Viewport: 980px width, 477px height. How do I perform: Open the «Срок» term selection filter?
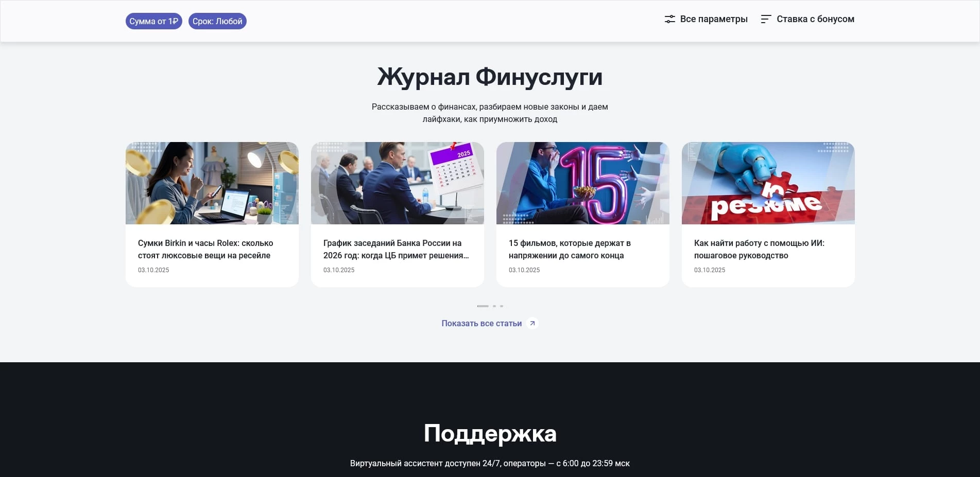click(217, 21)
